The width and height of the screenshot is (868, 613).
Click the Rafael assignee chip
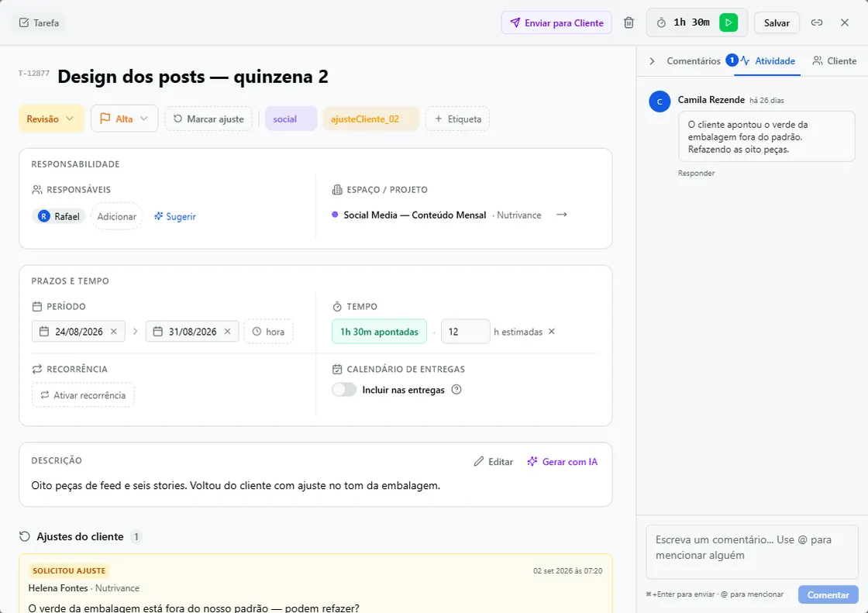59,216
